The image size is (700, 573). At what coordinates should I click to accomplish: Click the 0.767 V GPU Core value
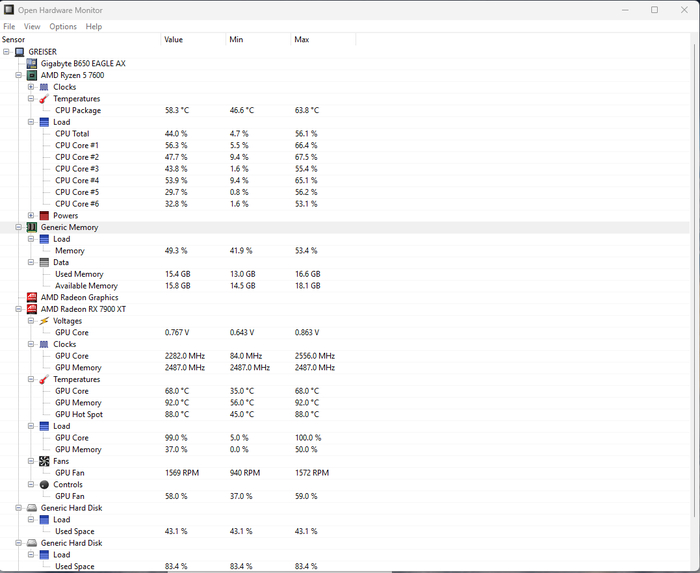(177, 332)
